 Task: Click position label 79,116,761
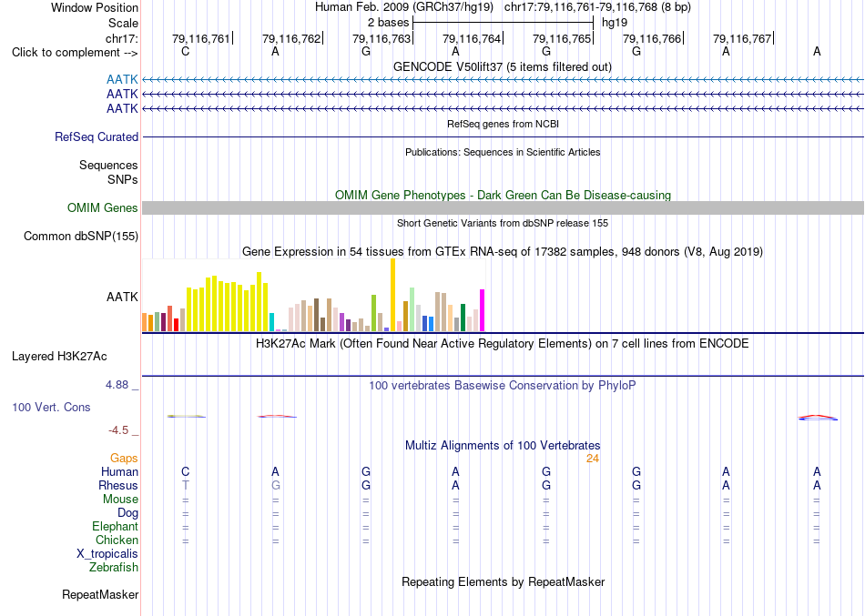201,38
